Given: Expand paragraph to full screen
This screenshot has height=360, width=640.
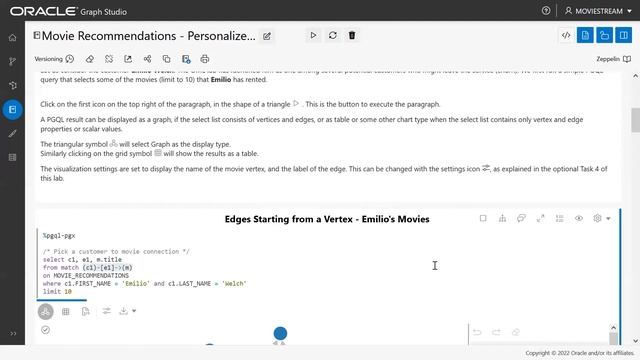Looking at the screenshot, I should [540, 218].
